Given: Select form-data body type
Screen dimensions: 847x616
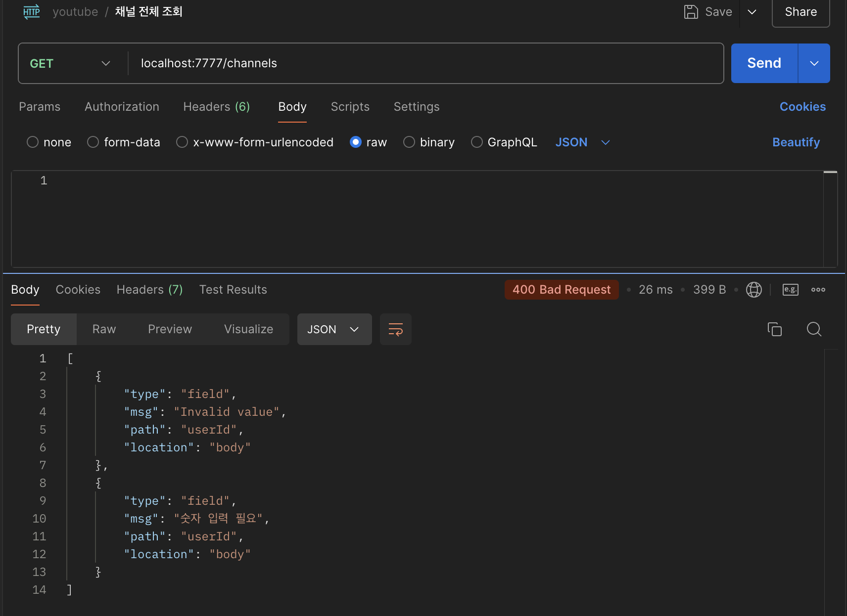Looking at the screenshot, I should click(93, 142).
